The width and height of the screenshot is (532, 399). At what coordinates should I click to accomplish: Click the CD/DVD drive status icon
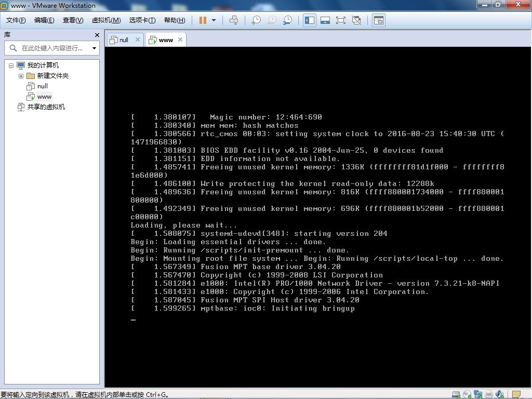[467, 394]
